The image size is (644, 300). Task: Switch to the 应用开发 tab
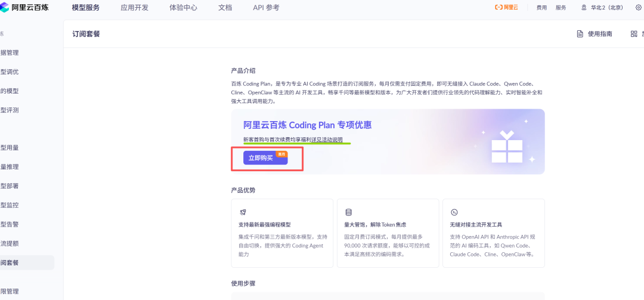point(135,7)
